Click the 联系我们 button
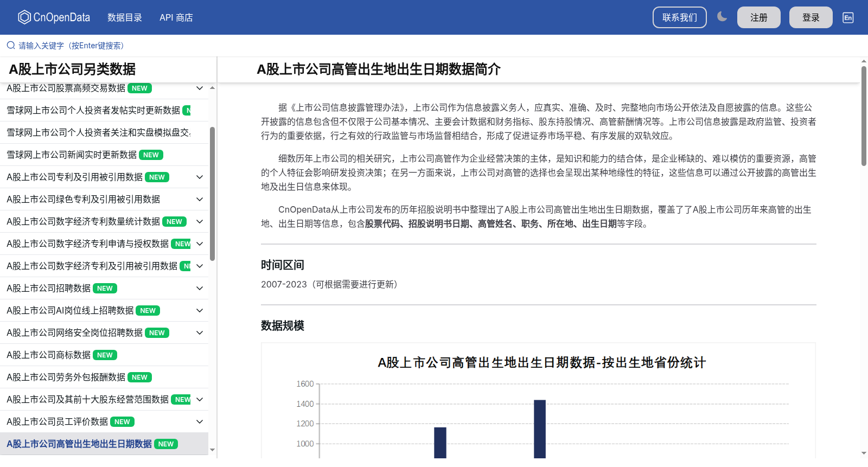Screen dimensions: 868x467 click(x=680, y=17)
